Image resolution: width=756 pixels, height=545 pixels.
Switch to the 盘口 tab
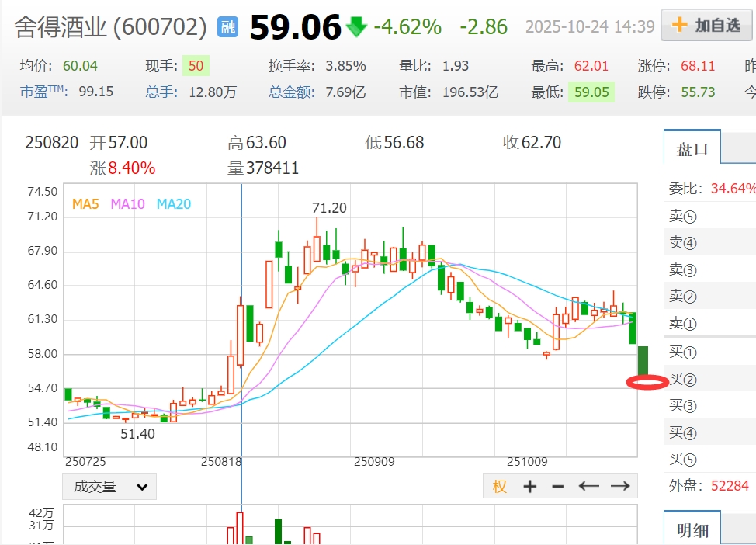click(x=692, y=148)
